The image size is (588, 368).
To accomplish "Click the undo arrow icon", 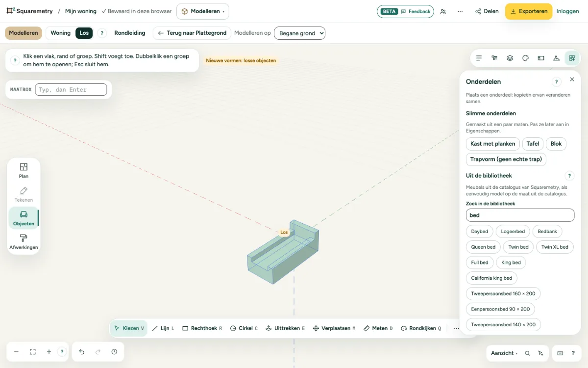I will pos(82,352).
